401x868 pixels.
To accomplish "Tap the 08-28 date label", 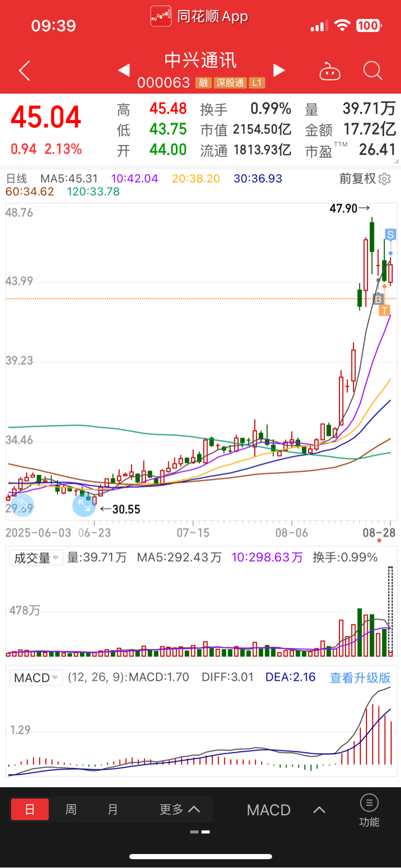I will pos(379,533).
